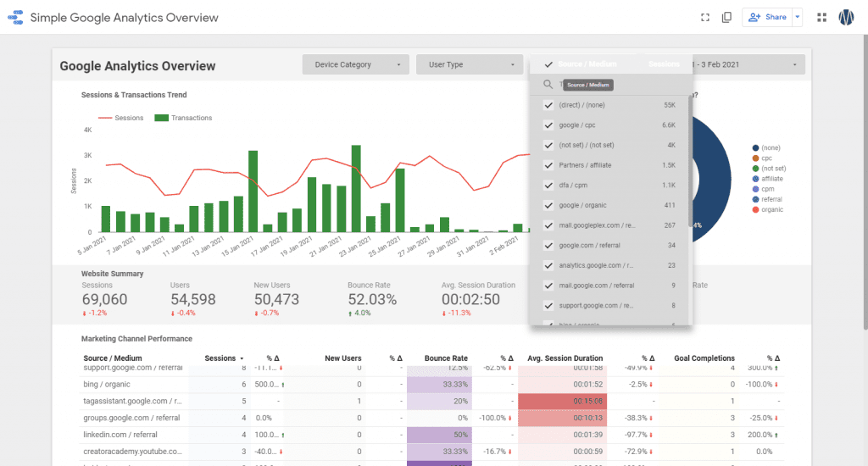Enter fullscreen presentation mode icon
Image resolution: width=868 pixels, height=466 pixels.
704,18
